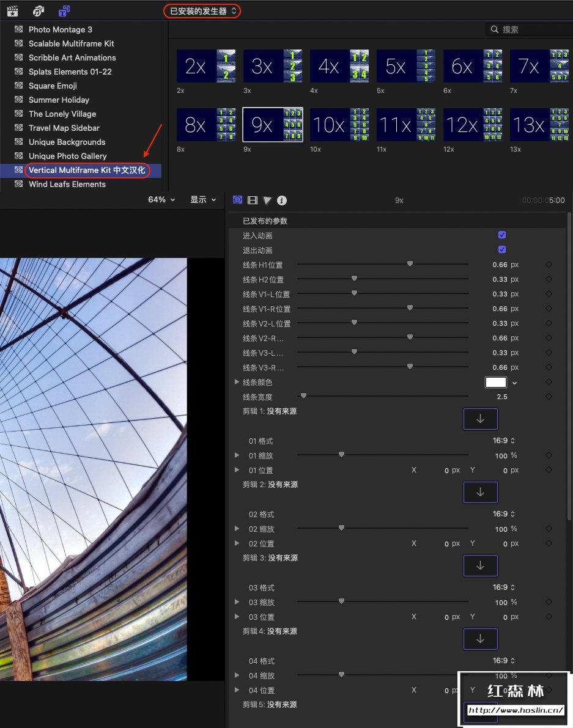
Task: Click the 4x generator thumbnail
Action: (x=339, y=67)
